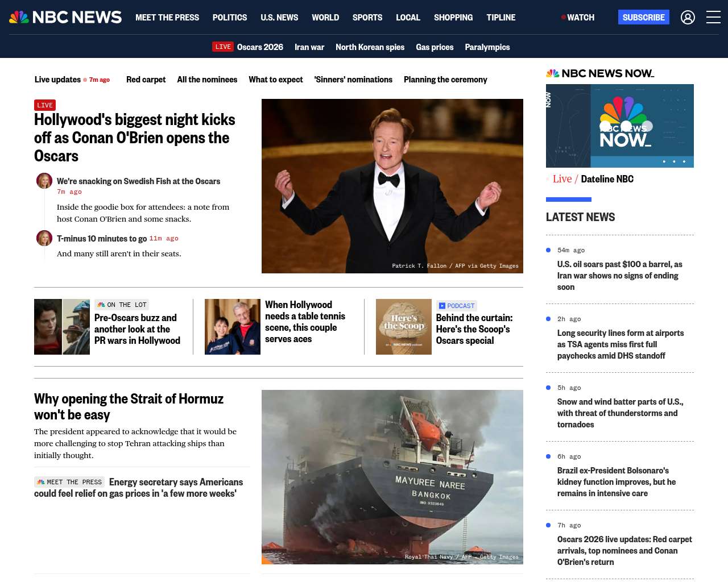Open Oscars 2026 trending topic
The image size is (728, 582).
260,47
